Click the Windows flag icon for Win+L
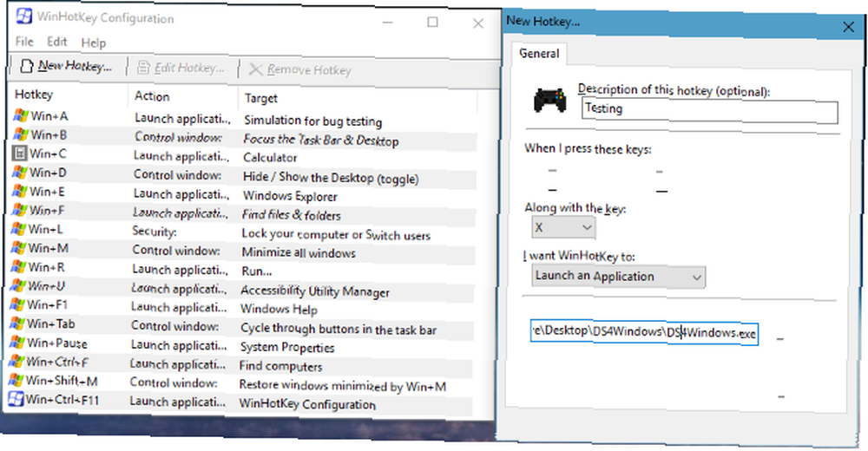 tap(19, 229)
